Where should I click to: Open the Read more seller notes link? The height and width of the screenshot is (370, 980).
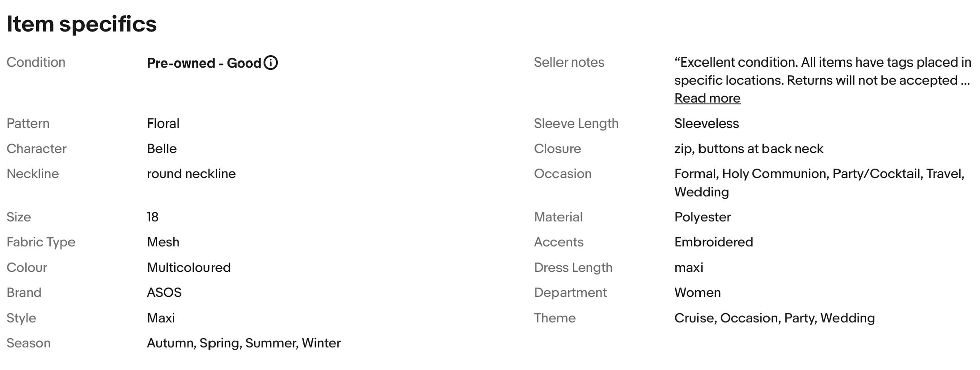tap(708, 98)
